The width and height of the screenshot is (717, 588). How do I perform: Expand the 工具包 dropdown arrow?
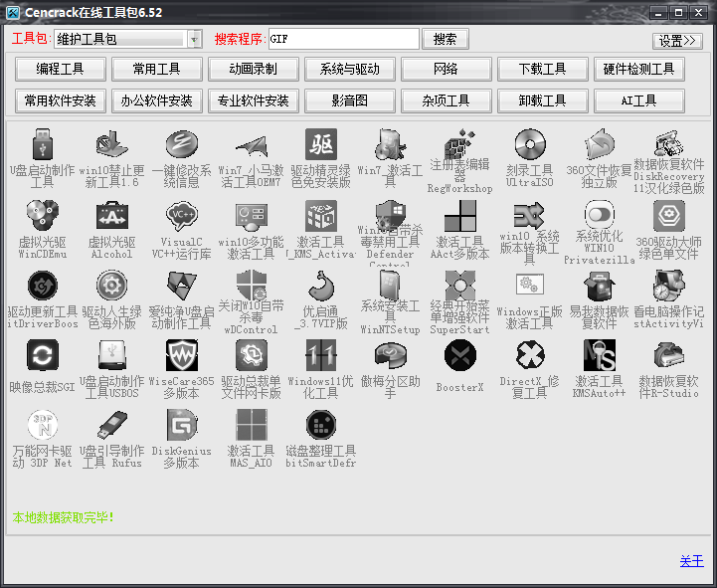point(194,39)
